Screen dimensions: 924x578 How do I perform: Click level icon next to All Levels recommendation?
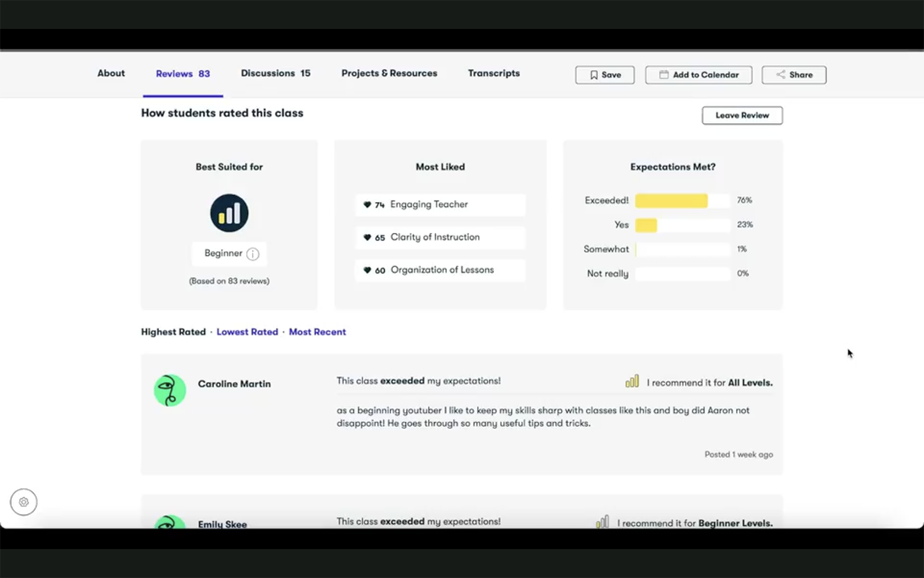pos(632,382)
